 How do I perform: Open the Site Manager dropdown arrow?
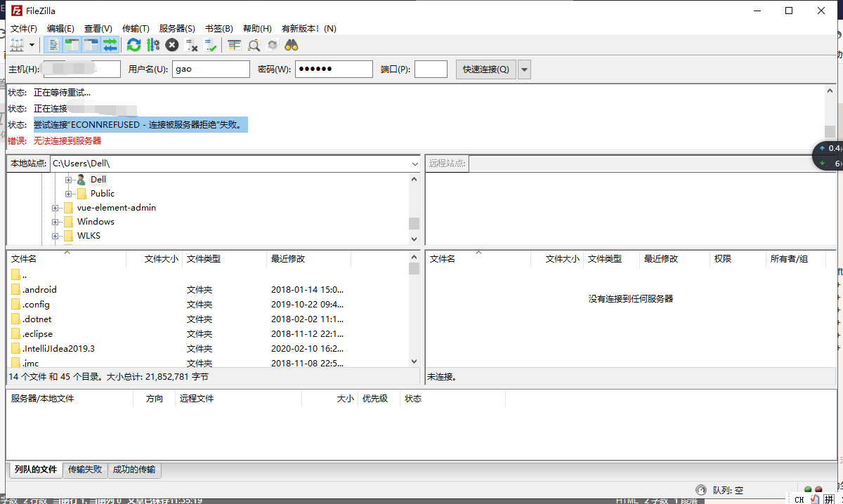[32, 45]
